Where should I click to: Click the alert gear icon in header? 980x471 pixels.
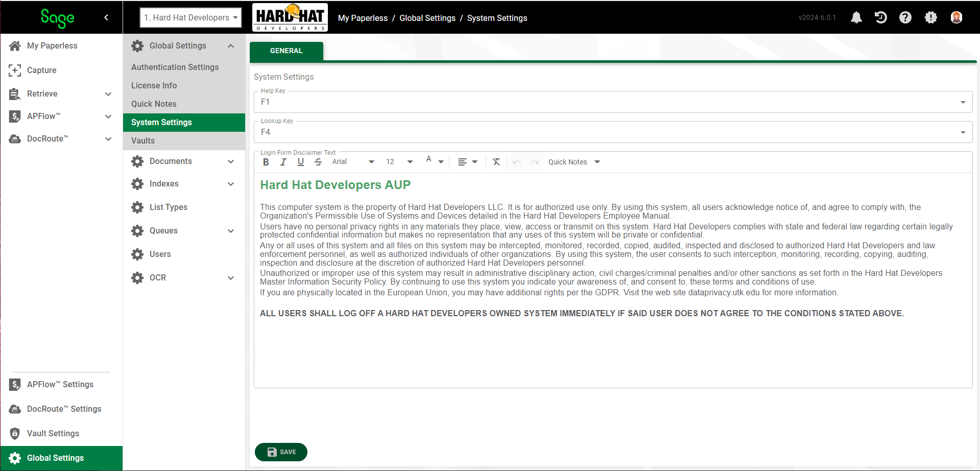[x=931, y=17]
